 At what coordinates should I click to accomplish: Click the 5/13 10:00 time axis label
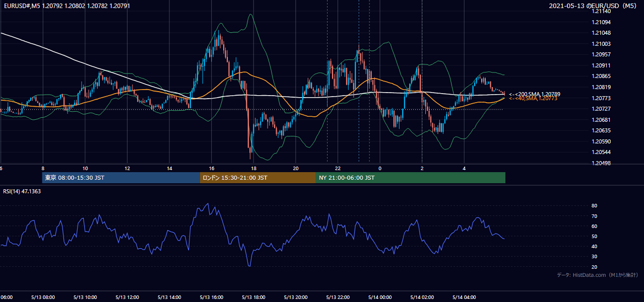85,297
